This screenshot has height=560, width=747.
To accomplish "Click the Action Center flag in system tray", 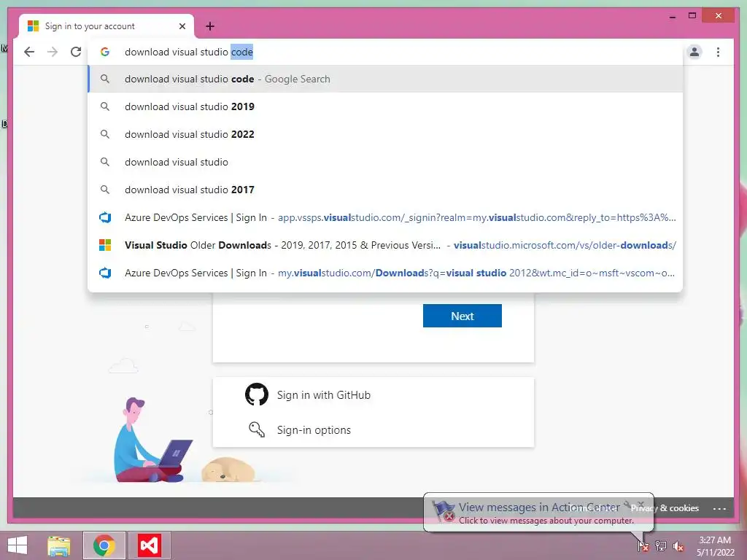I will tap(643, 545).
